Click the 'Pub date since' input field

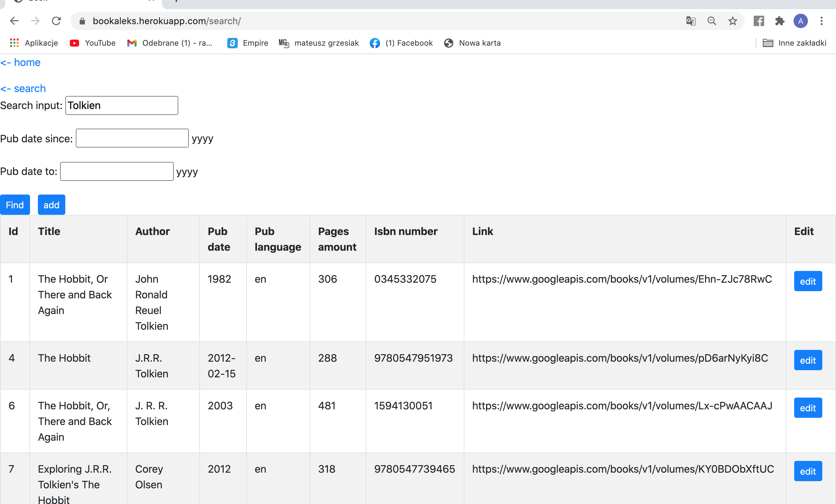132,138
